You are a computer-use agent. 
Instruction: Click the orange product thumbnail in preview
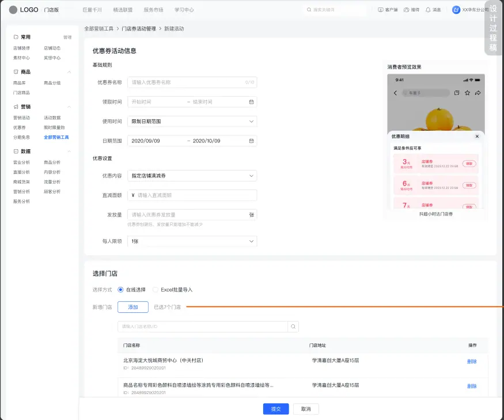click(x=439, y=119)
